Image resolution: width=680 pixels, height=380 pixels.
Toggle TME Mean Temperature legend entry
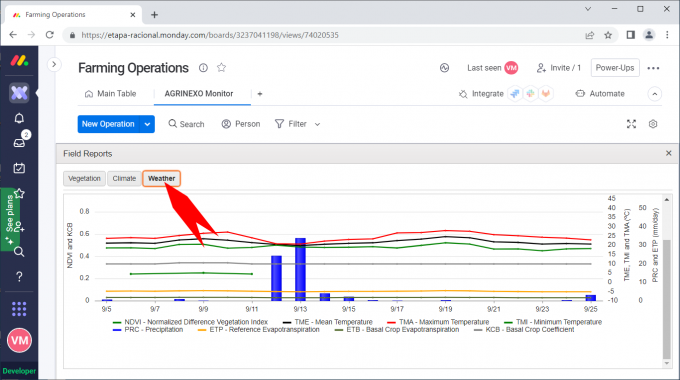pos(328,322)
